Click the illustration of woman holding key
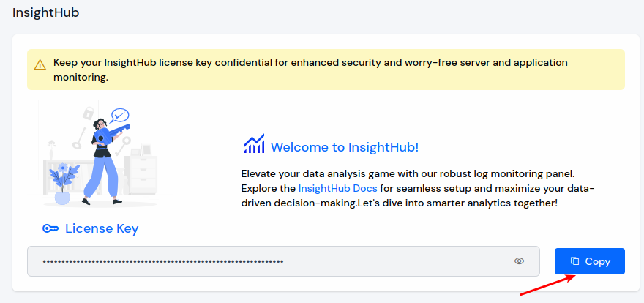This screenshot has height=303, width=644. (100, 153)
